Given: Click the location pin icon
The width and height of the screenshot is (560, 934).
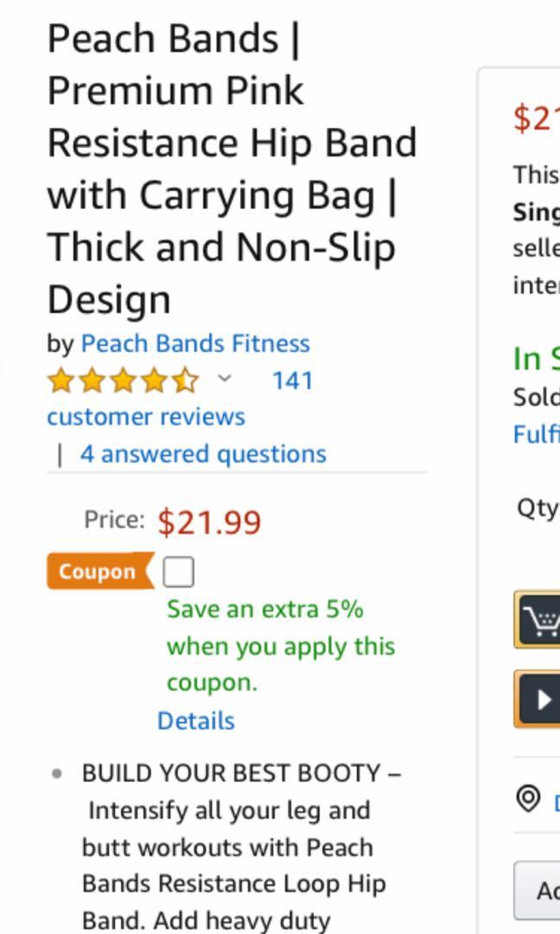Looking at the screenshot, I should tap(528, 798).
